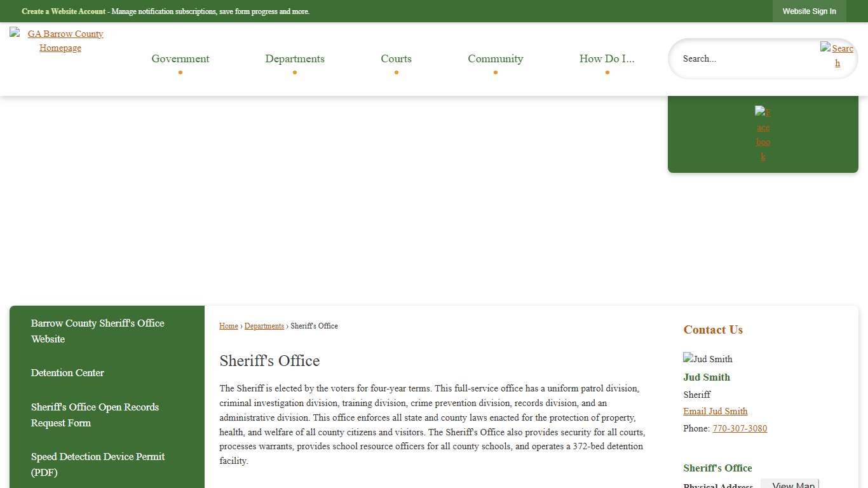
Task: Open Barrow County Sheriff's Office Website
Action: (97, 331)
